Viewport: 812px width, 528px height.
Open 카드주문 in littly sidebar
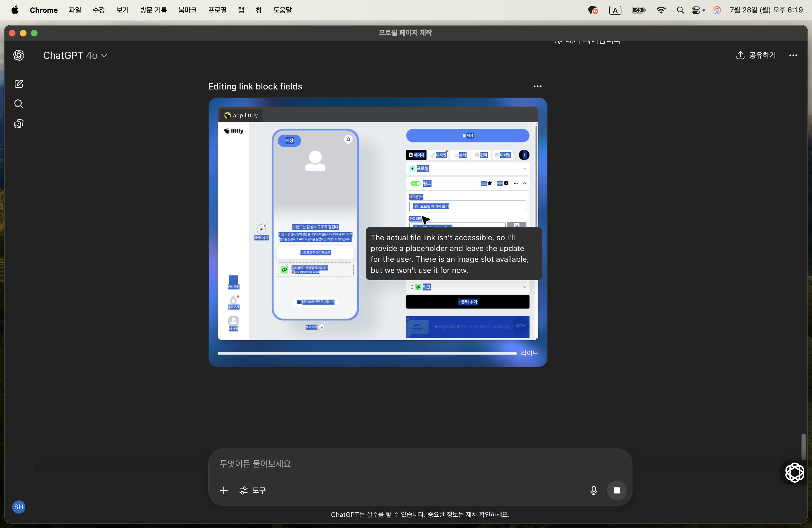click(233, 283)
